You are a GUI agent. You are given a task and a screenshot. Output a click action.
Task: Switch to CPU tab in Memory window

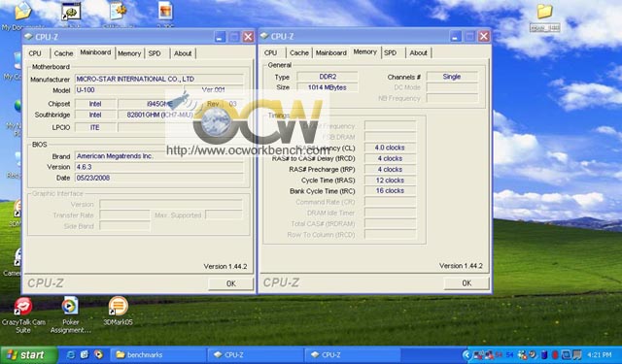pyautogui.click(x=270, y=52)
